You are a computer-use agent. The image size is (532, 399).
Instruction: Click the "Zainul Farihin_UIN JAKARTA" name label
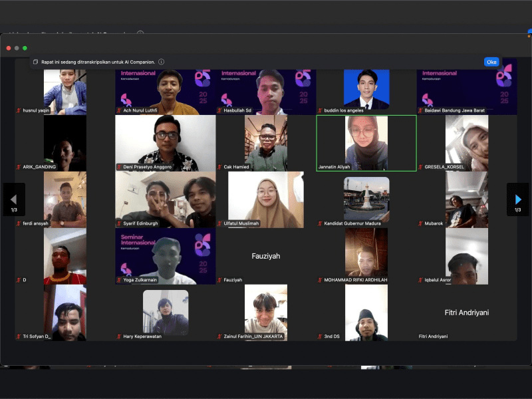pos(253,336)
